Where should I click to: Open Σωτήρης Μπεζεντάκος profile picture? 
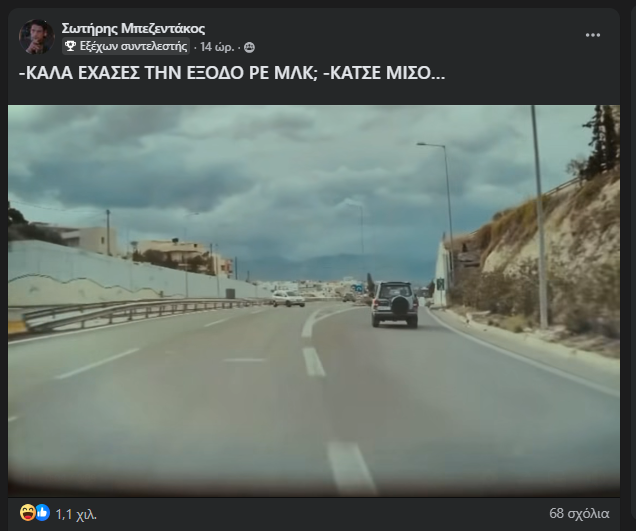pyautogui.click(x=36, y=37)
